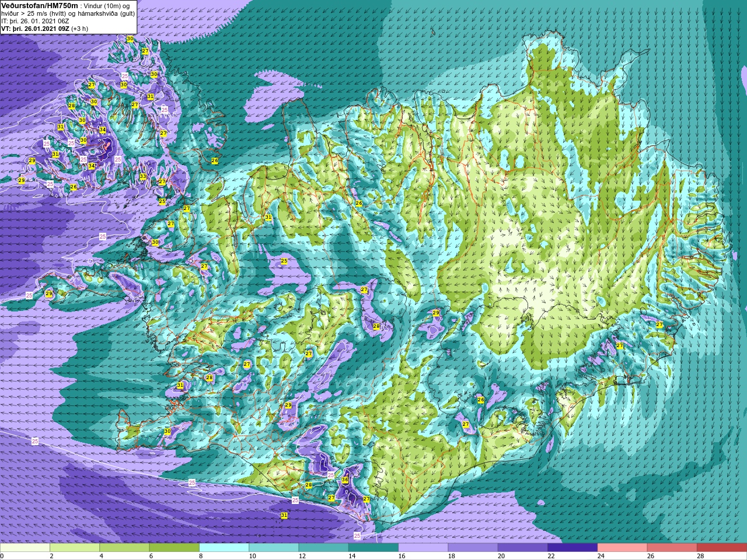747x560 pixels.
Task: Click the 26–28 m/s salmon legend swatch
Action: click(x=672, y=548)
